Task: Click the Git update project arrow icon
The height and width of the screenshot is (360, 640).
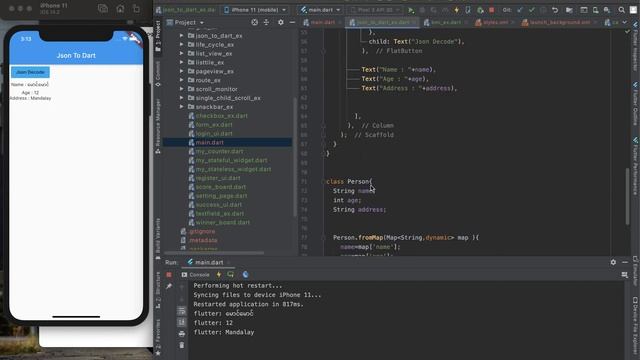Action: pos(520,10)
